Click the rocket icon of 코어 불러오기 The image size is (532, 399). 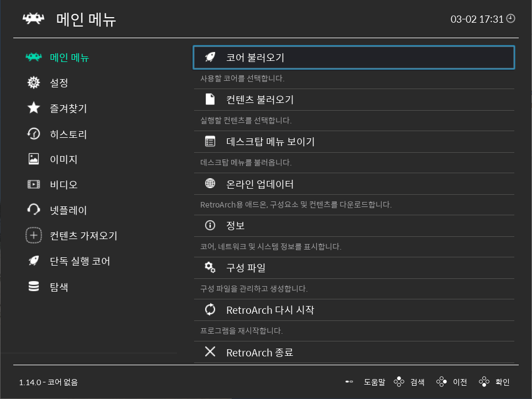(210, 57)
